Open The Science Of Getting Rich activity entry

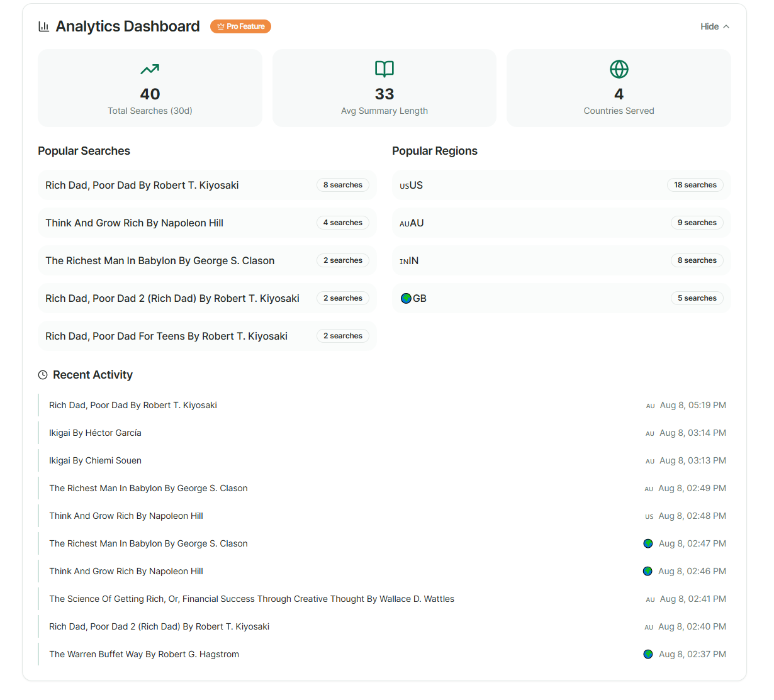[252, 599]
